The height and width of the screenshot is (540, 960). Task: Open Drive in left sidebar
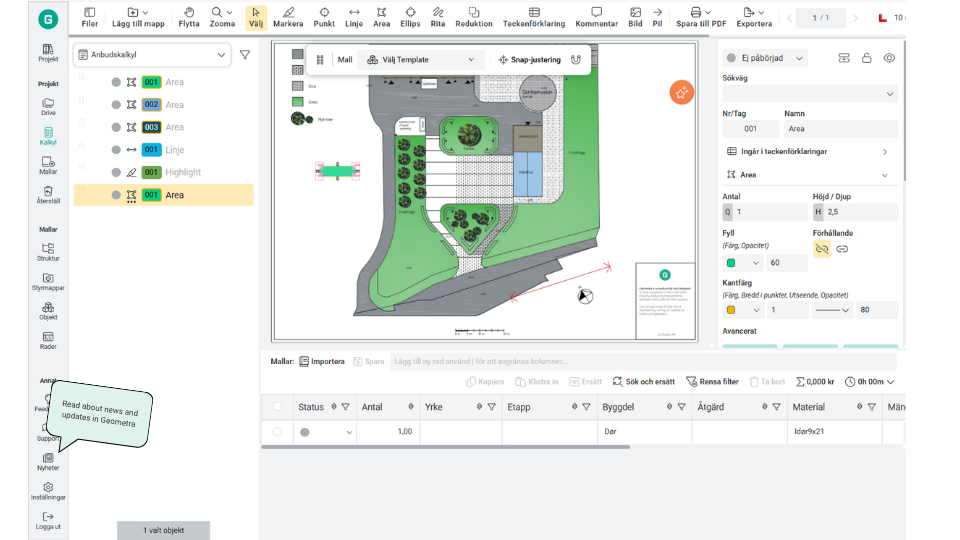[x=48, y=107]
